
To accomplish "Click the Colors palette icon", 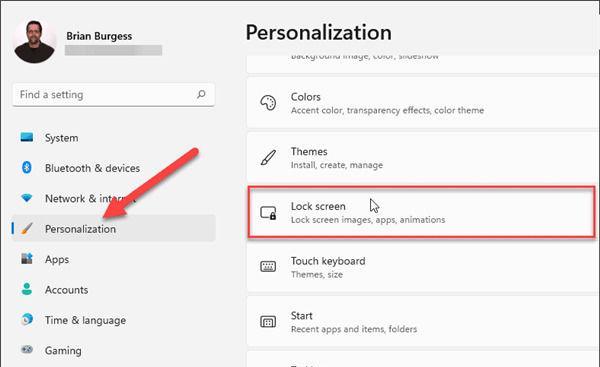I will (x=268, y=103).
